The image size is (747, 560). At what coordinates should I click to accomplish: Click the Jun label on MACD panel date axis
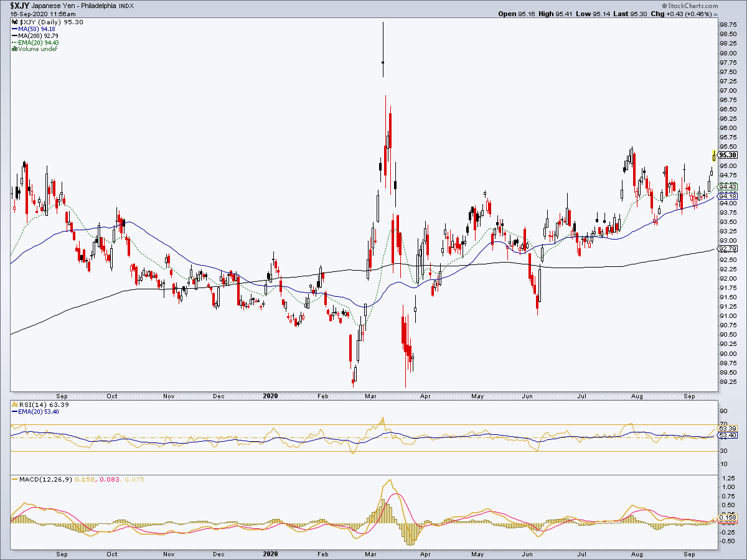point(527,553)
